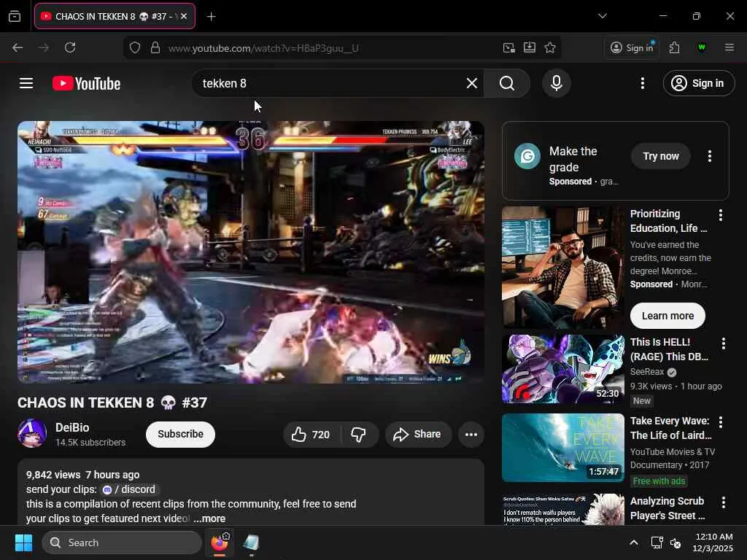Open a new browser tab

coord(211,17)
